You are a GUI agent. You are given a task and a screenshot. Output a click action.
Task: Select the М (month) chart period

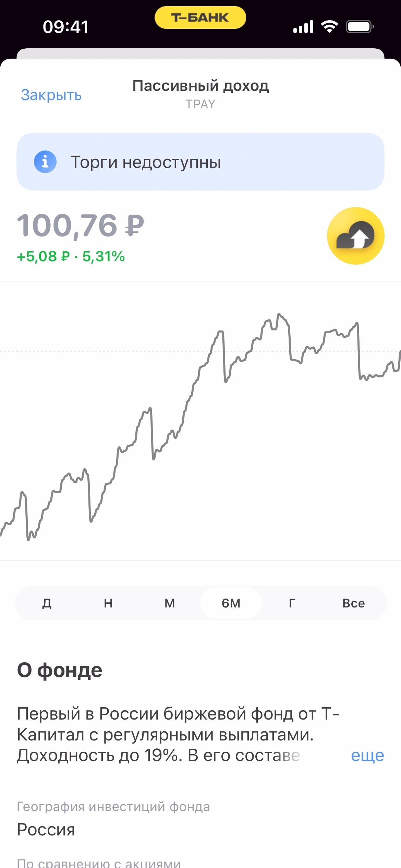170,603
